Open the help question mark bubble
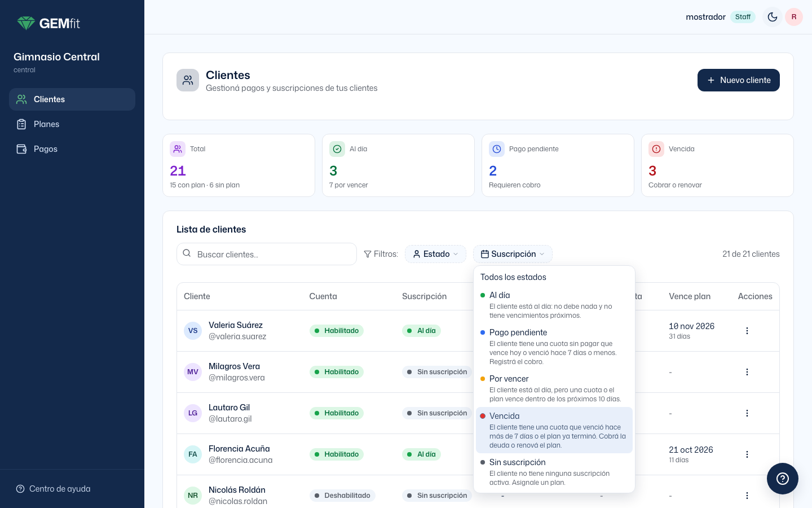The height and width of the screenshot is (508, 812). click(x=783, y=479)
